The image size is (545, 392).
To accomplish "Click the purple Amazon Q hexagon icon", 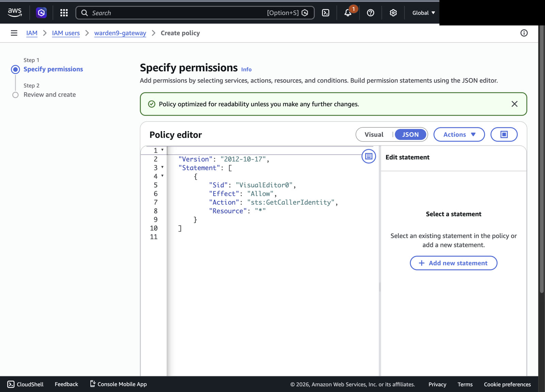I will click(x=41, y=13).
